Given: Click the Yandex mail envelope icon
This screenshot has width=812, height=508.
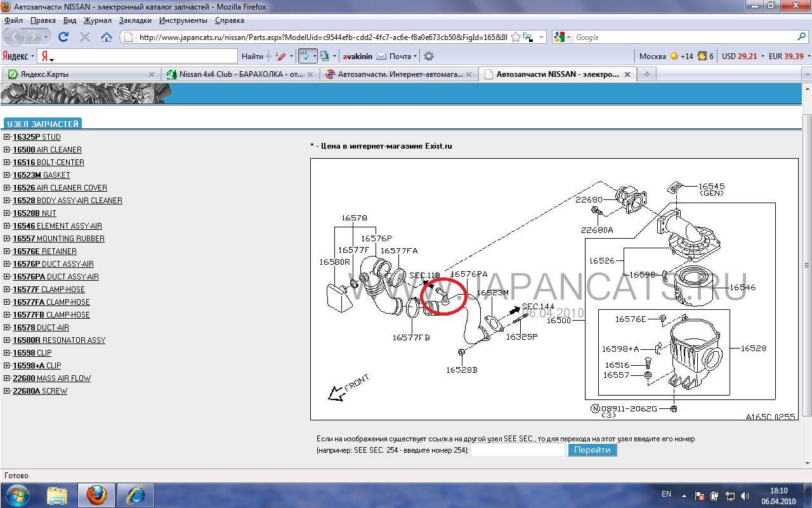Looking at the screenshot, I should coord(381,56).
